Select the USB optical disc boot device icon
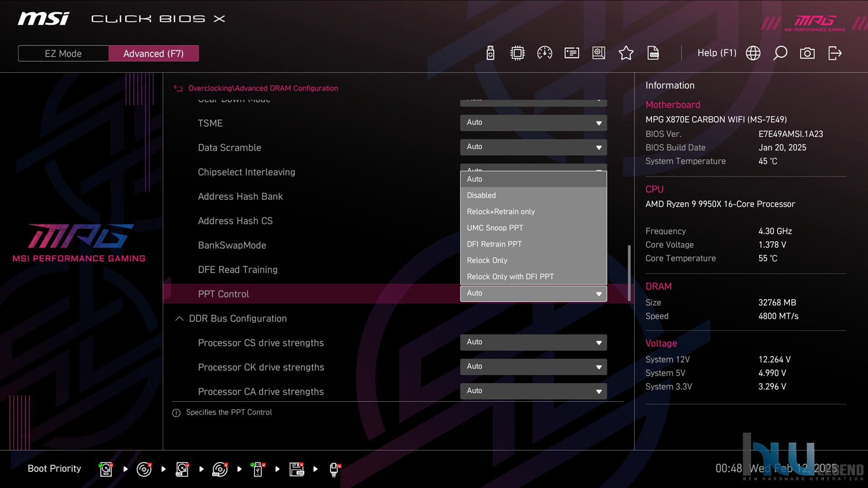The height and width of the screenshot is (488, 868). pos(220,469)
